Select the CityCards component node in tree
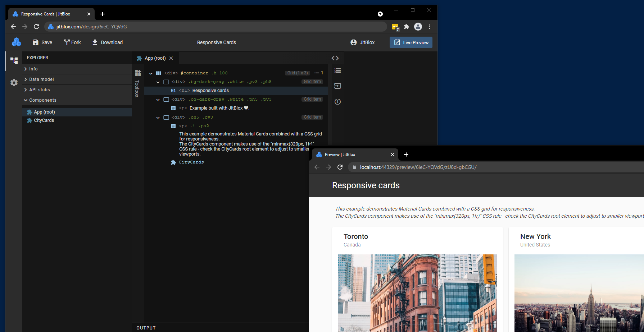Screen dimensions: 644x332 (191, 162)
